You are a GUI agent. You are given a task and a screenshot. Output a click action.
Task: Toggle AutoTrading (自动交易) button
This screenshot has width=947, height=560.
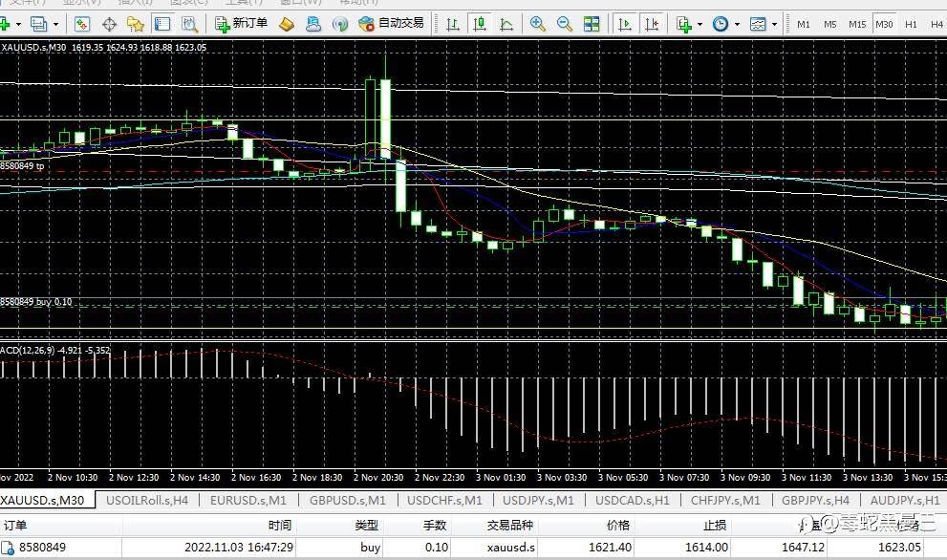391,23
